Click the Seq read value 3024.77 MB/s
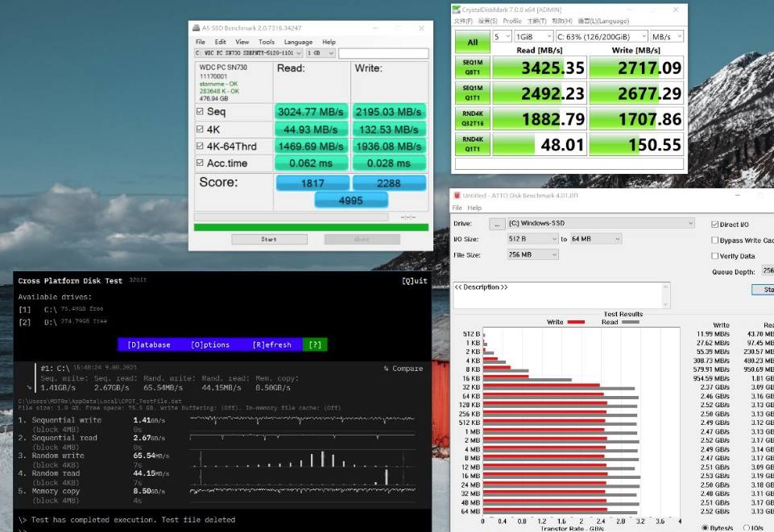Viewport: 774px width, 532px height. (x=311, y=112)
